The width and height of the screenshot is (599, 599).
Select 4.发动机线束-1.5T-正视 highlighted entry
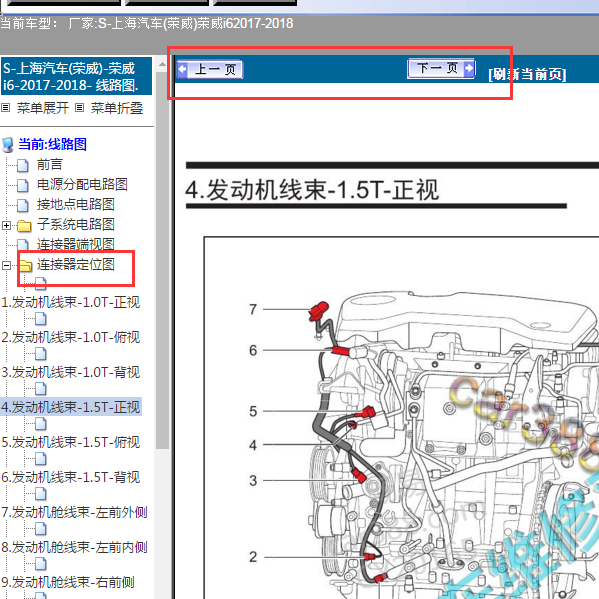tap(71, 407)
